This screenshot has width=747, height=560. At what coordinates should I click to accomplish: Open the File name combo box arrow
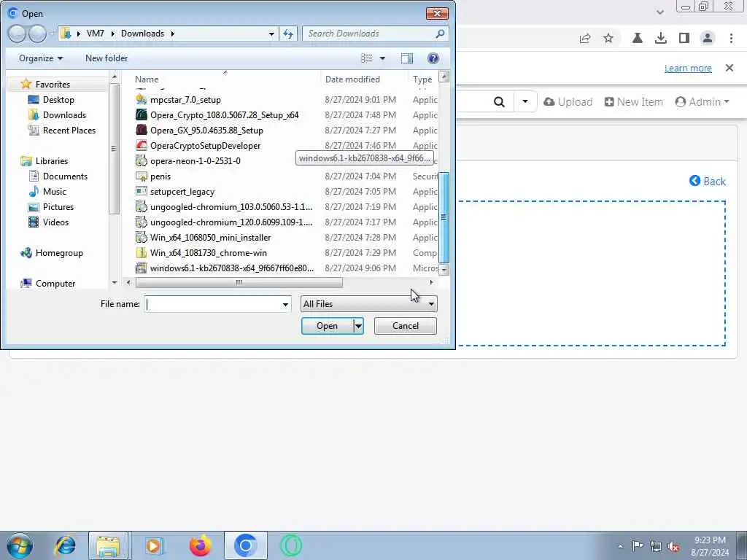(x=285, y=304)
